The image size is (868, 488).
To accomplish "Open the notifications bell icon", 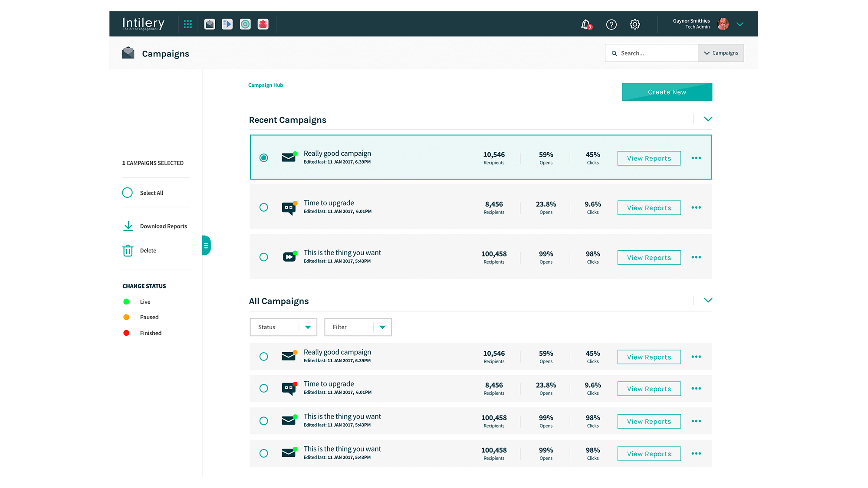I will pos(585,24).
